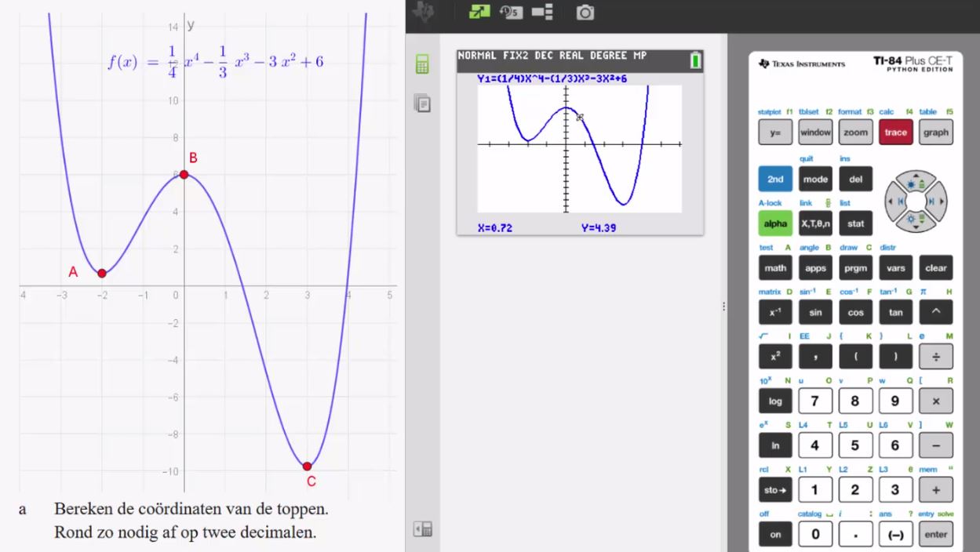This screenshot has height=552, width=980.
Task: Click the Texas Instruments logo icon in toolbar
Action: click(424, 13)
